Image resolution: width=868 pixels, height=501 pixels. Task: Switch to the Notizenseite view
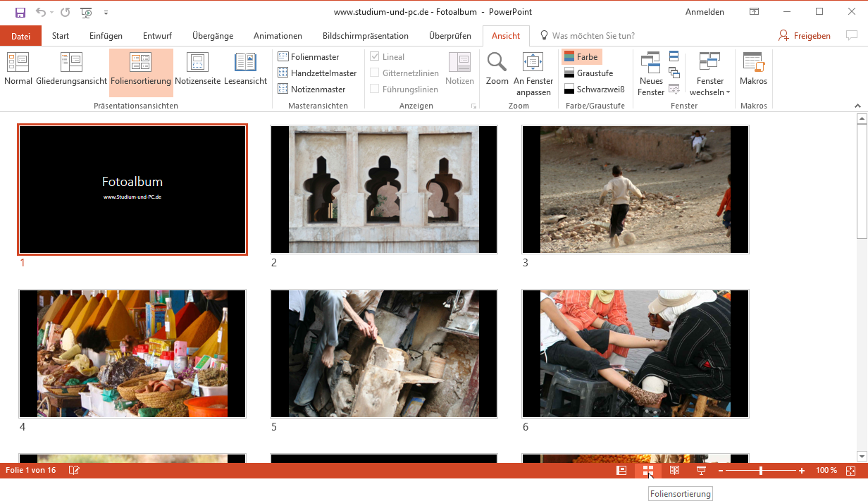point(197,69)
